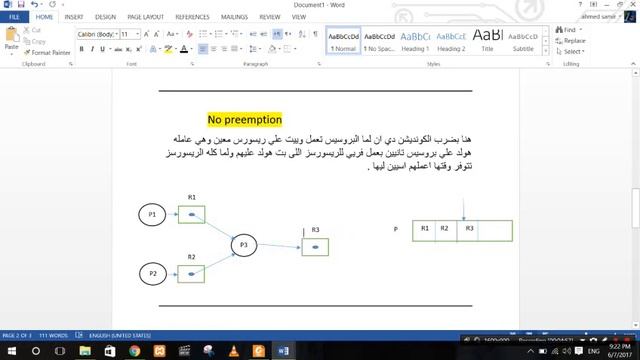Align text right
This screenshot has height=360, width=640.
coord(224,49)
